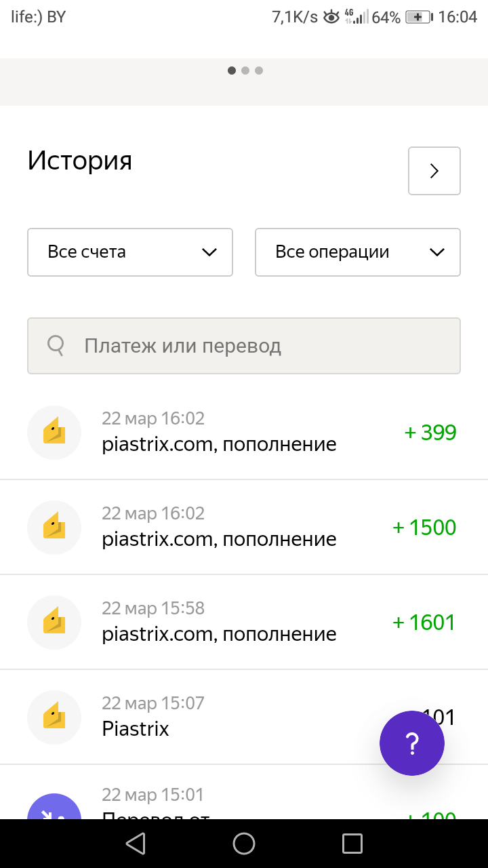This screenshot has width=488, height=868.
Task: Tap wallet icon of +399 transaction
Action: (54, 433)
